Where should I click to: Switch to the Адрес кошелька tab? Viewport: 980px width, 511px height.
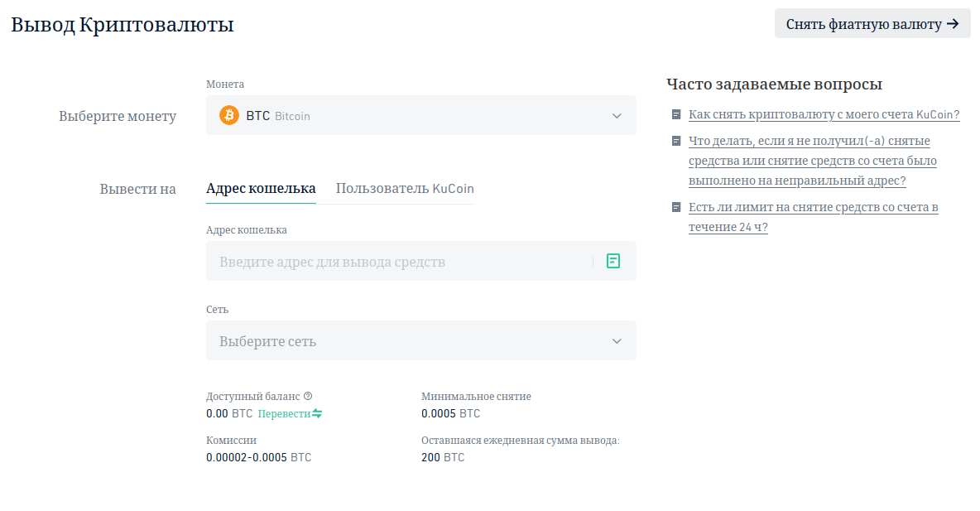261,188
